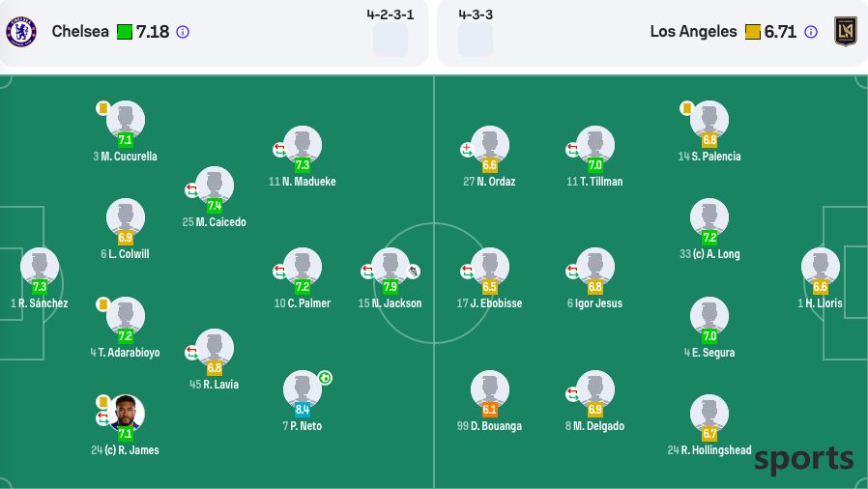This screenshot has width=868, height=489.
Task: Open Los Angeles rating info icon
Action: pyautogui.click(x=811, y=32)
